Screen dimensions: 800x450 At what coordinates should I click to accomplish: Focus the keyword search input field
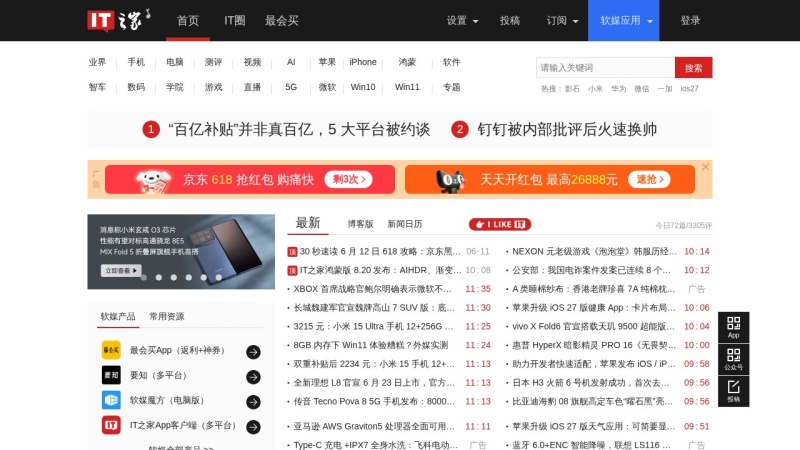[605, 67]
